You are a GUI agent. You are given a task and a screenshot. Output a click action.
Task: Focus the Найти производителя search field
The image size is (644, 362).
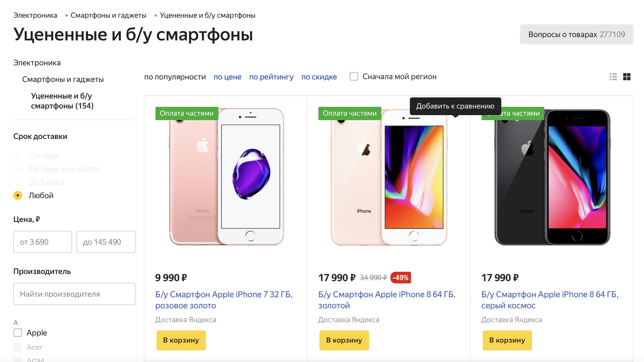(74, 294)
